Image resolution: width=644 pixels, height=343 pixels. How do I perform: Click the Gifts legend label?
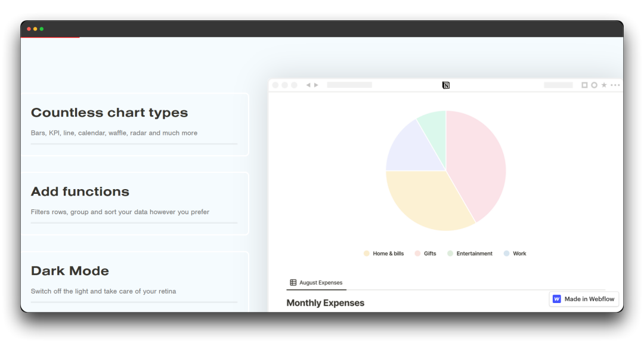[x=430, y=254]
